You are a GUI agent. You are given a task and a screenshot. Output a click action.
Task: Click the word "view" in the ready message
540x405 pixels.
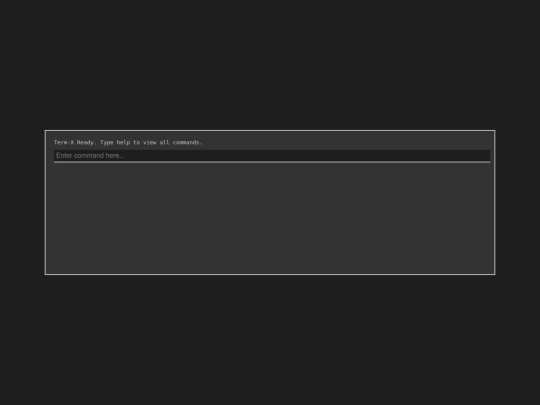click(149, 142)
